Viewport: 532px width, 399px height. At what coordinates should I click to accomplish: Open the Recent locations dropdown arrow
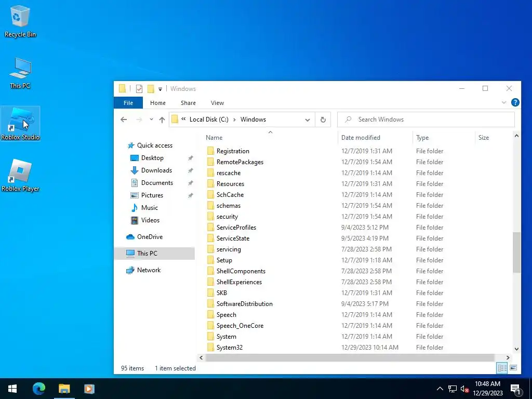tap(151, 119)
